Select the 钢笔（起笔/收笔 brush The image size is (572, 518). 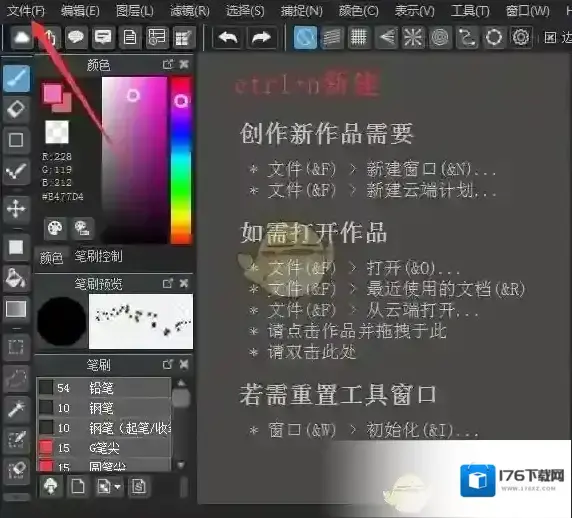(104, 428)
